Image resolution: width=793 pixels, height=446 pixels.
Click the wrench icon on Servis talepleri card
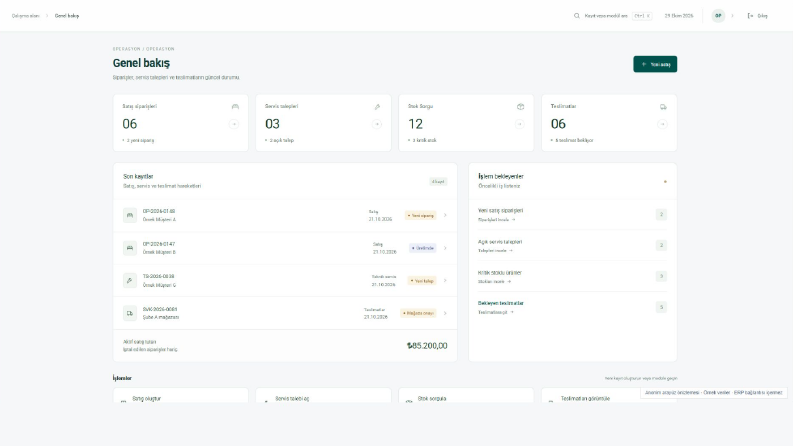pos(377,107)
